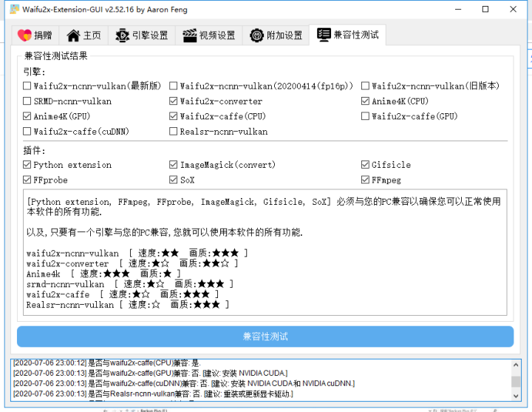Select the 兼容性测试 tab
532x412 pixels.
point(347,35)
